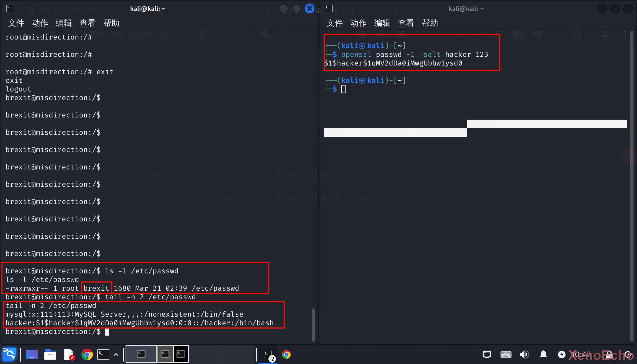Open 编辑 menu in right terminal
The width and height of the screenshot is (637, 364).
[382, 23]
